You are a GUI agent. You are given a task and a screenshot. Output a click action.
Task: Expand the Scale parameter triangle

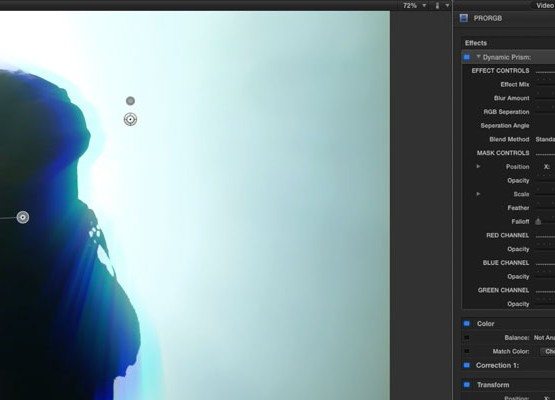point(478,194)
